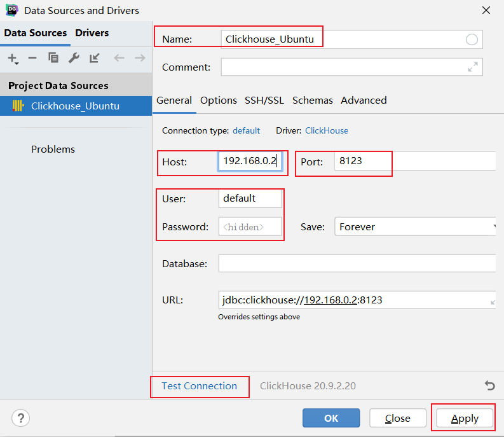Open the Options tab

pyautogui.click(x=218, y=101)
